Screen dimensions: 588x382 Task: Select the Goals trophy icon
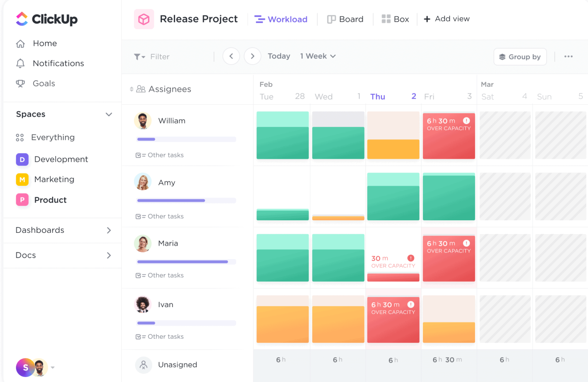tap(21, 83)
